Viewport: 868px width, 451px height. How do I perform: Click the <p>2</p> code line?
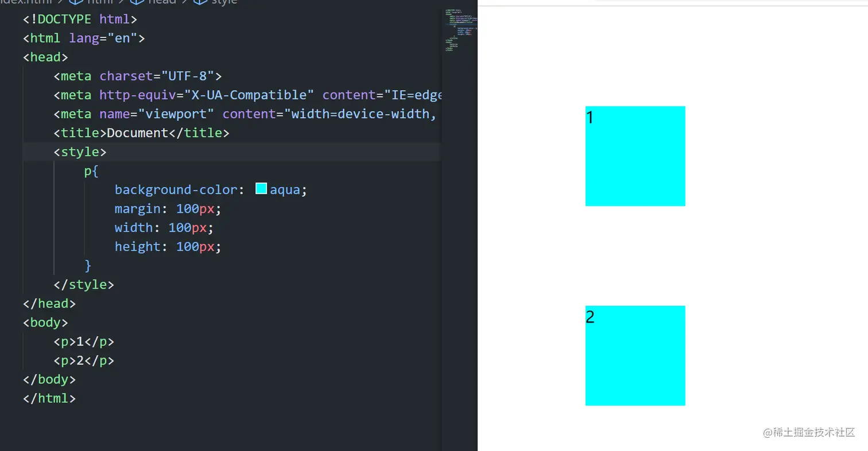(84, 361)
